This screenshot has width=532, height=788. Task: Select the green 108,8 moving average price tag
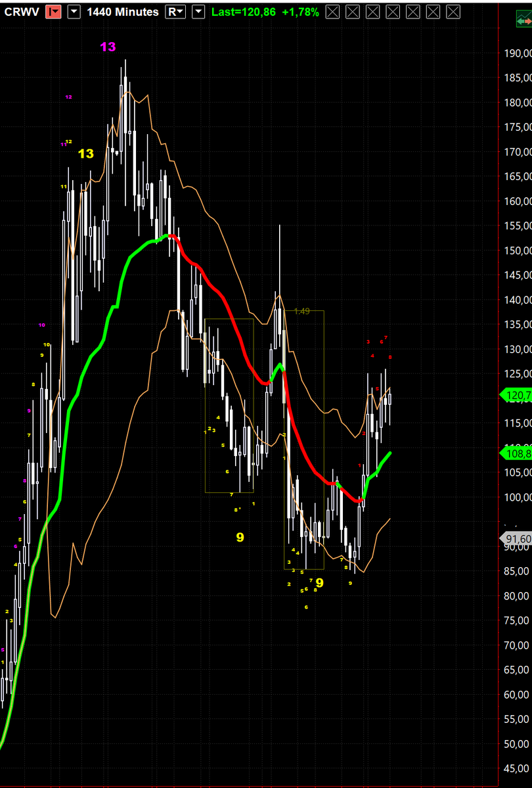[x=517, y=453]
